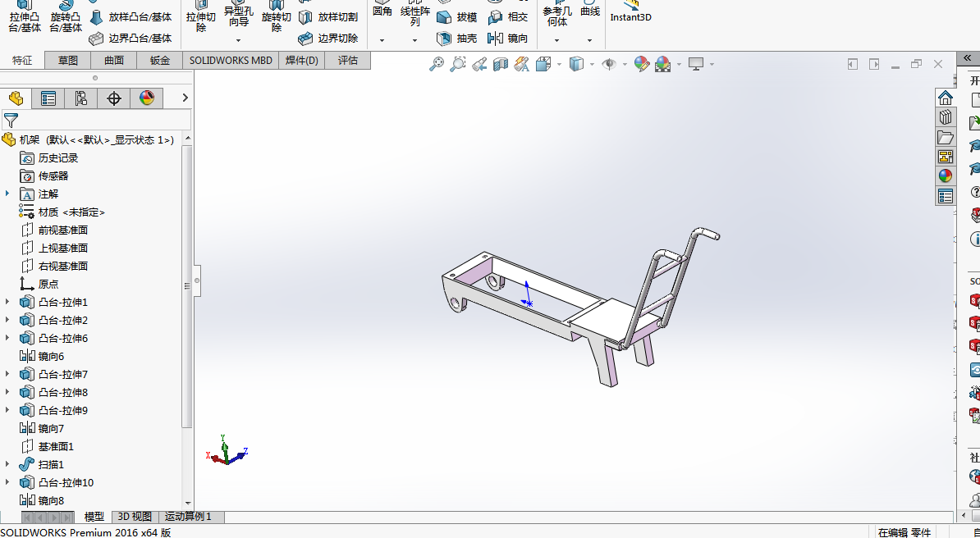Screen dimensions: 980x538
Task: Switch to the 曲面 (Surface) tab
Action: [x=114, y=60]
